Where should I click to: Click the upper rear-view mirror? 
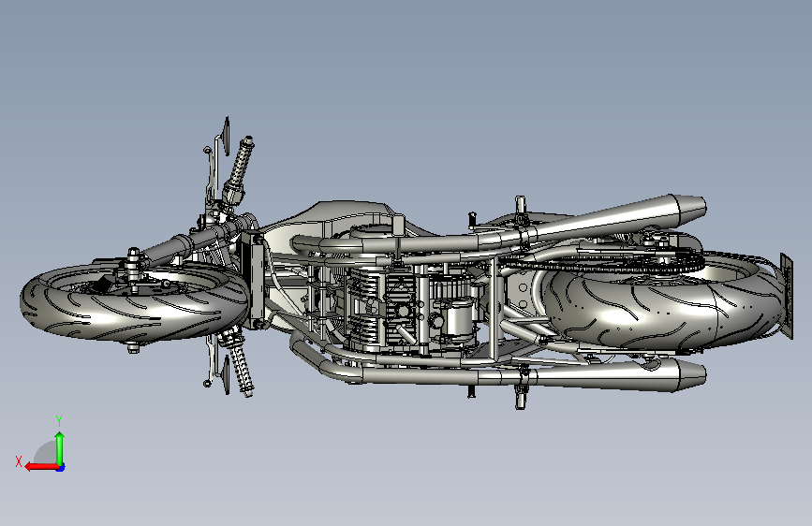click(226, 136)
